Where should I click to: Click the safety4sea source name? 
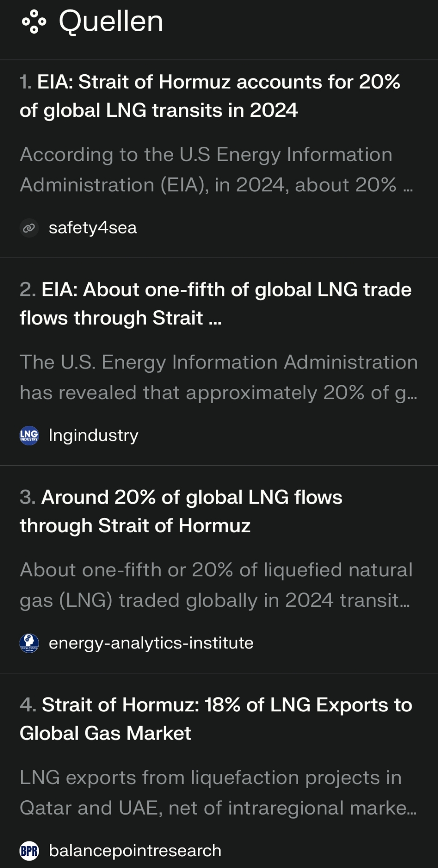(x=92, y=228)
